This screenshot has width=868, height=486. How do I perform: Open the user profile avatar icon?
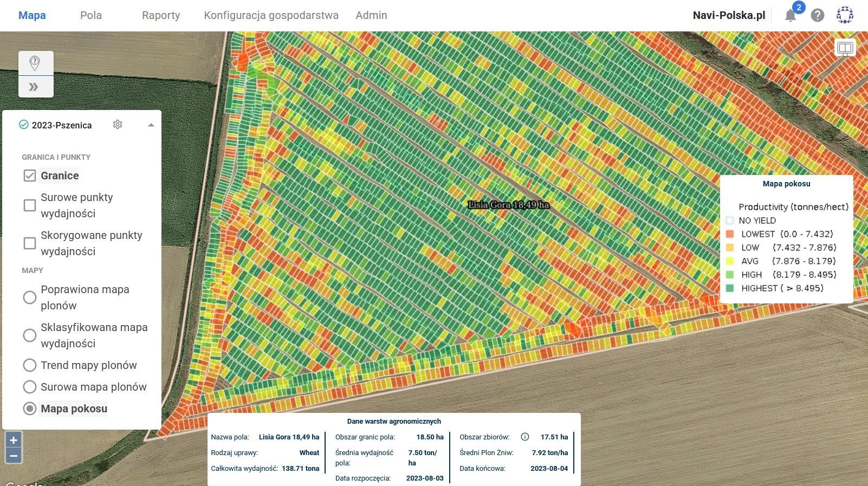click(845, 15)
